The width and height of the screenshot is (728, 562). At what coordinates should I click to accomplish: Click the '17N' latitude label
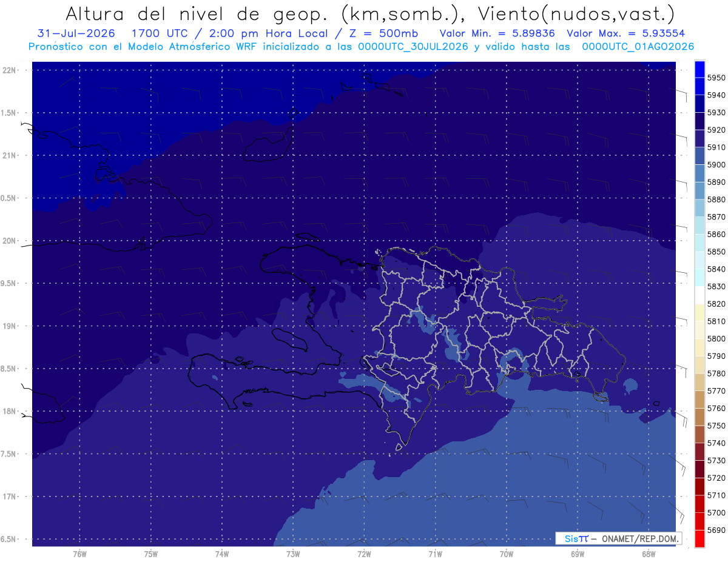pos(10,497)
